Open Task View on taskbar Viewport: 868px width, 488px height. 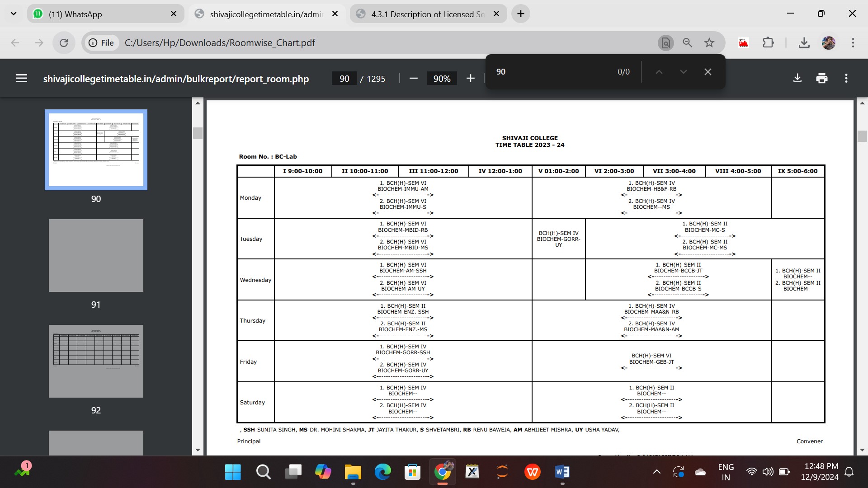coord(293,472)
